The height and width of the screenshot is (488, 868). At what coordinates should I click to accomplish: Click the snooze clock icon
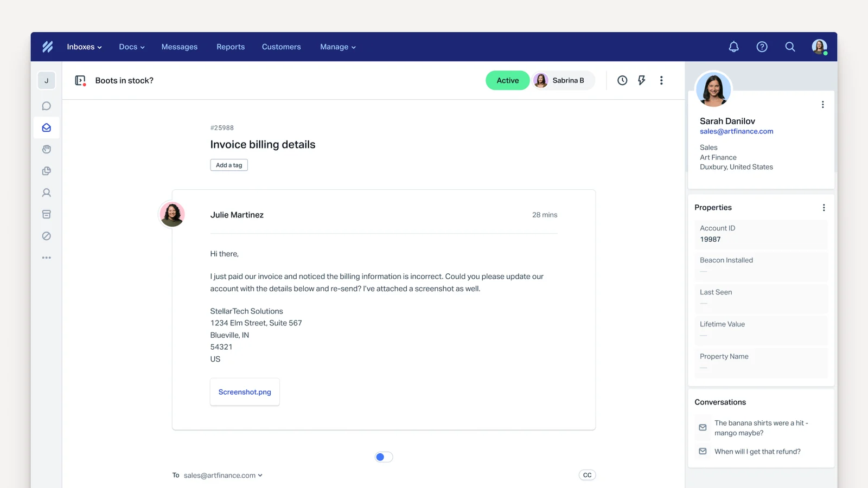[622, 80]
